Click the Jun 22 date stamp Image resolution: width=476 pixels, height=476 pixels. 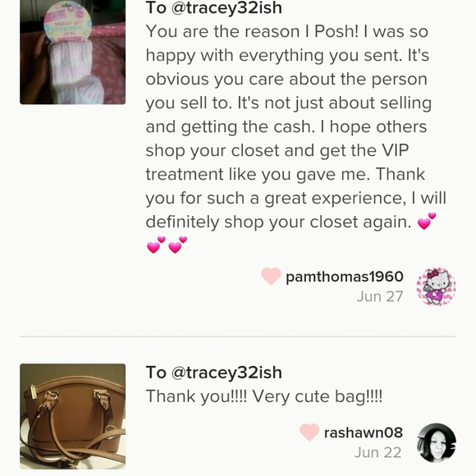[x=378, y=453]
